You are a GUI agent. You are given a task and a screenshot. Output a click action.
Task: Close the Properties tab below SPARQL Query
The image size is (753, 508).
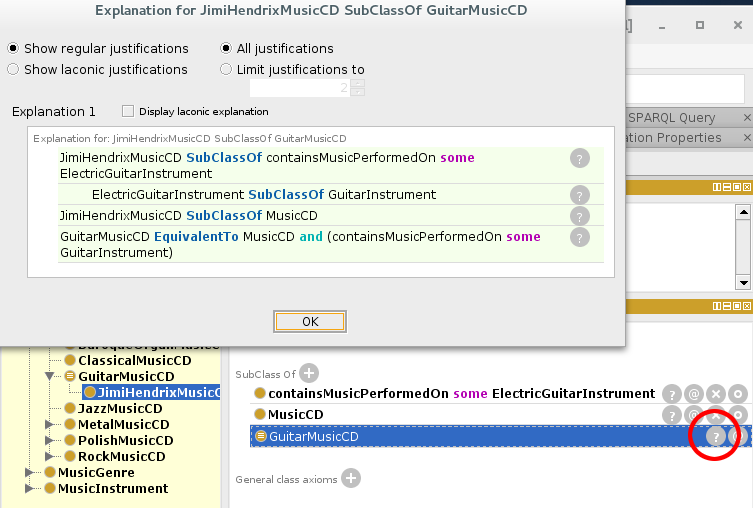[747, 138]
